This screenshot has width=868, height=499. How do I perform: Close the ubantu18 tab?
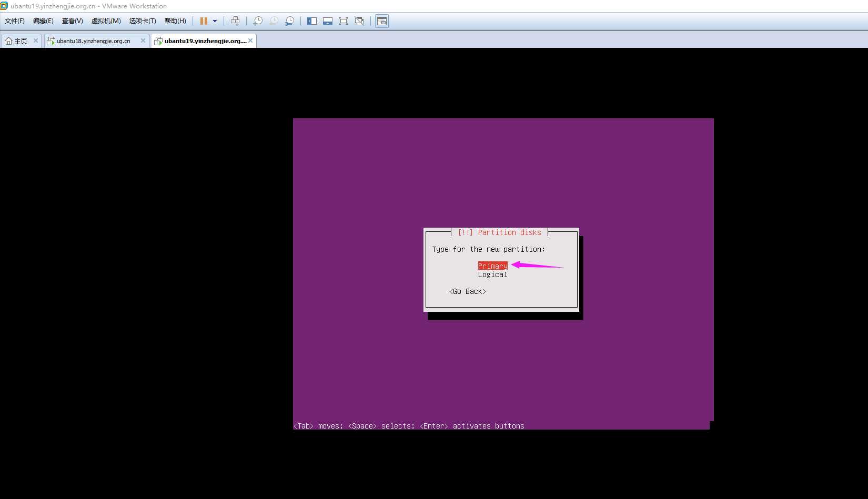click(143, 40)
